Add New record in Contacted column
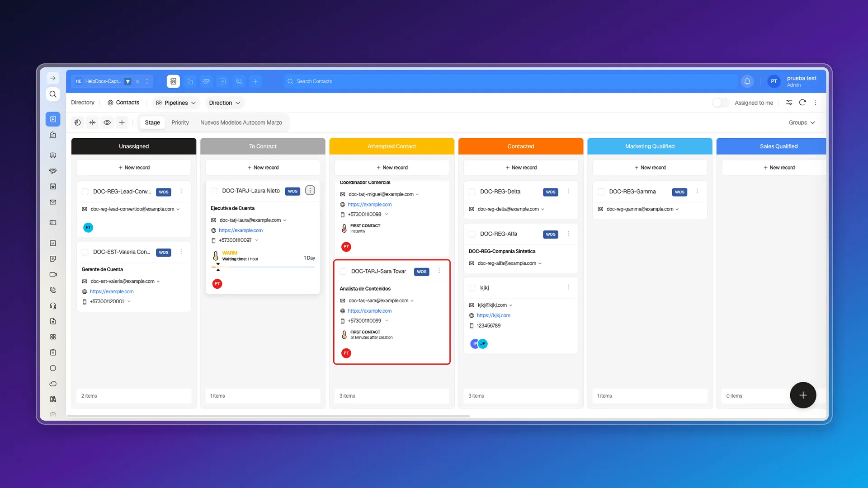This screenshot has width=868, height=488. (521, 168)
